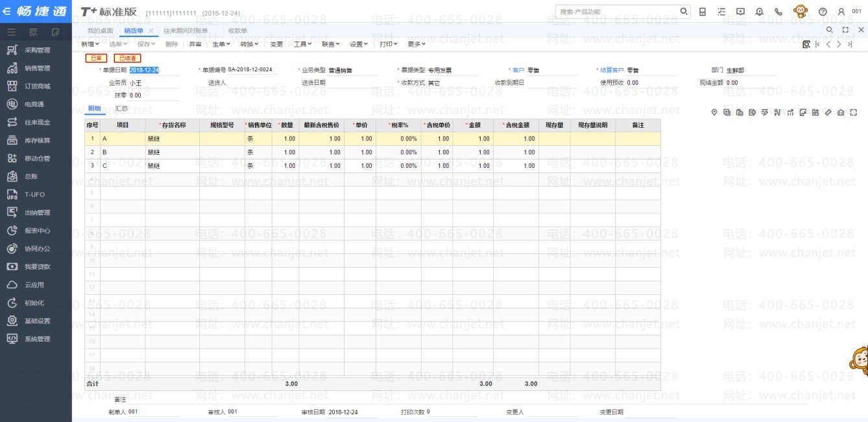Click the monkey mascot avatar in header
Viewport: 868px width, 422px height.
(801, 12)
